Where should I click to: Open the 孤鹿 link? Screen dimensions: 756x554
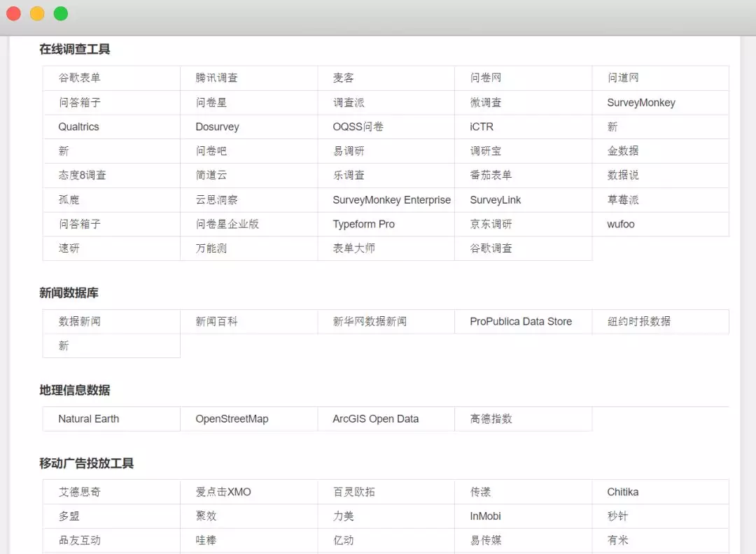point(69,200)
